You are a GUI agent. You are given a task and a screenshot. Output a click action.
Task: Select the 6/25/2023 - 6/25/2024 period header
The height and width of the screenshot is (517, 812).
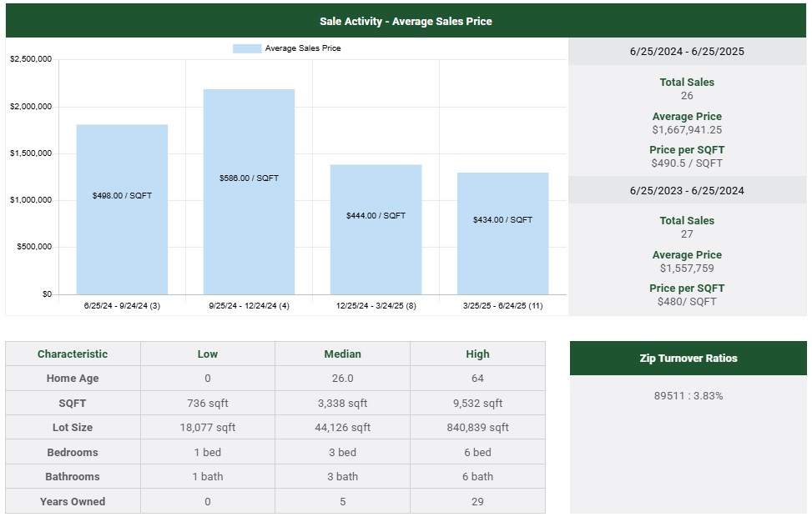pos(687,190)
